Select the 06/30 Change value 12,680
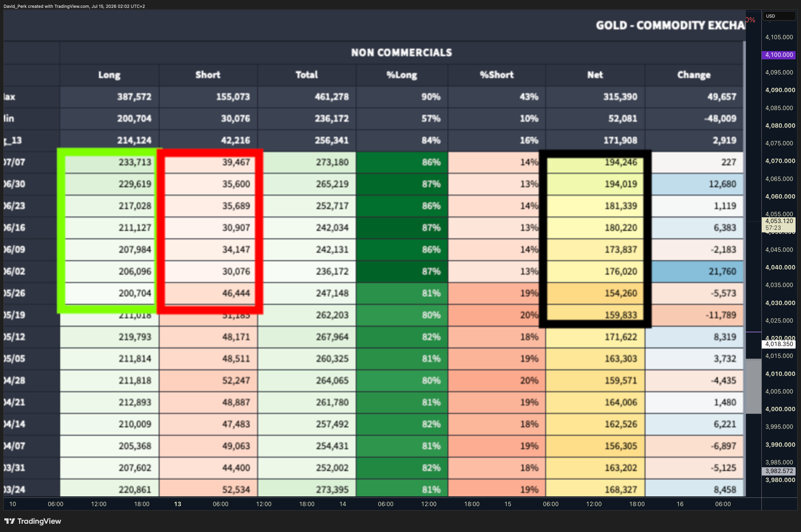Screen dimensions: 801x532 (723, 184)
